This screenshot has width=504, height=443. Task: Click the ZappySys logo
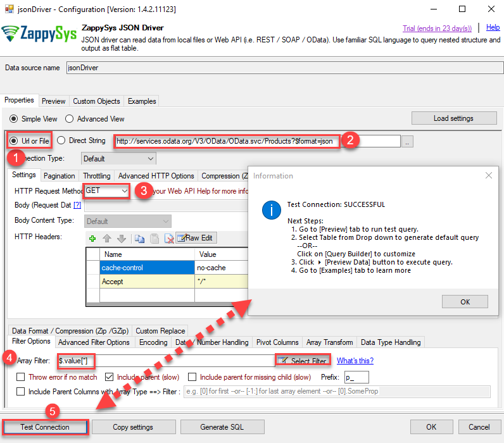(39, 34)
